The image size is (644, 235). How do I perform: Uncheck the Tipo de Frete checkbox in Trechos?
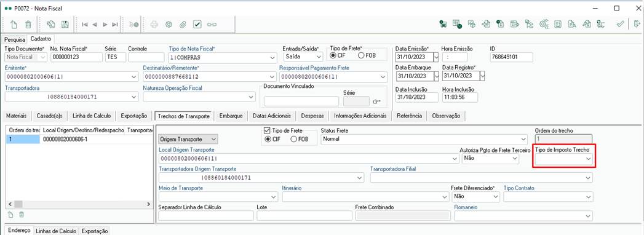(266, 130)
